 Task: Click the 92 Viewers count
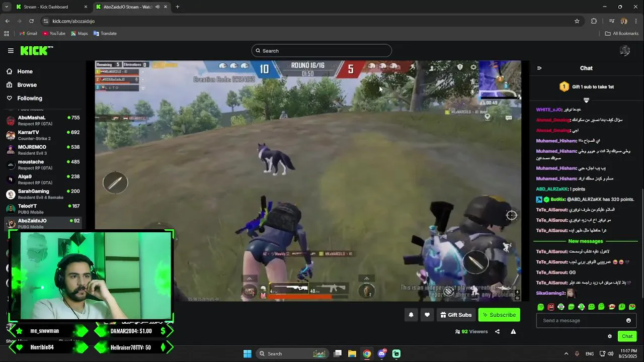click(x=471, y=331)
